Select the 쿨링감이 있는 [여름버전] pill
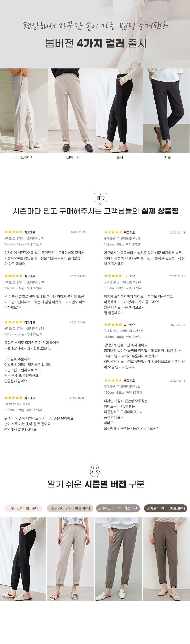Image resolution: width=190 pixels, height=644 pixels. point(70,508)
